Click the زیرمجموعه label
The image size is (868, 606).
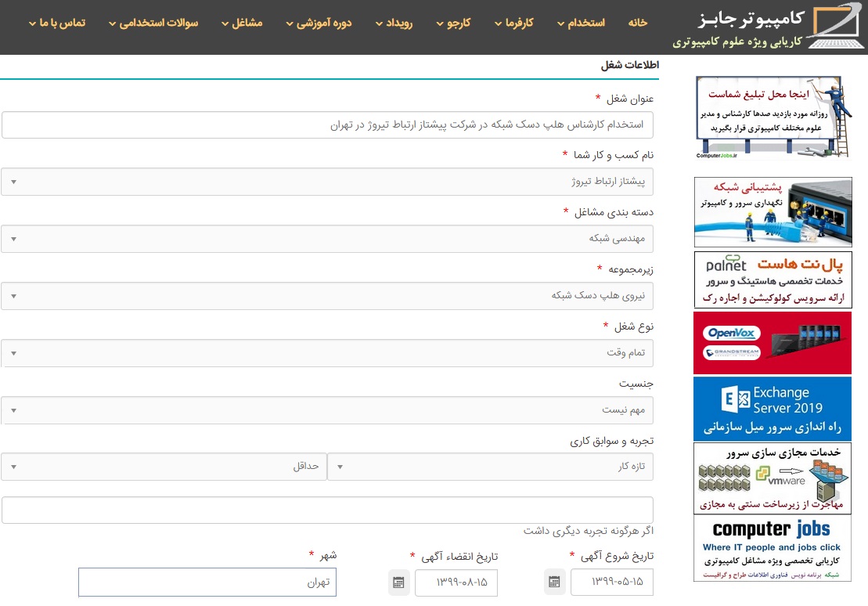(631, 270)
